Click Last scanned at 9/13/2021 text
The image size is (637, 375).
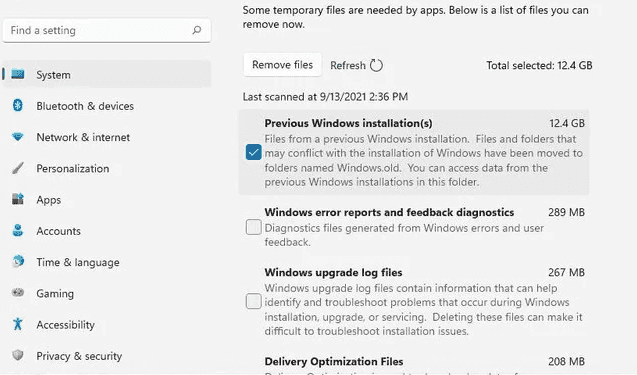(325, 97)
